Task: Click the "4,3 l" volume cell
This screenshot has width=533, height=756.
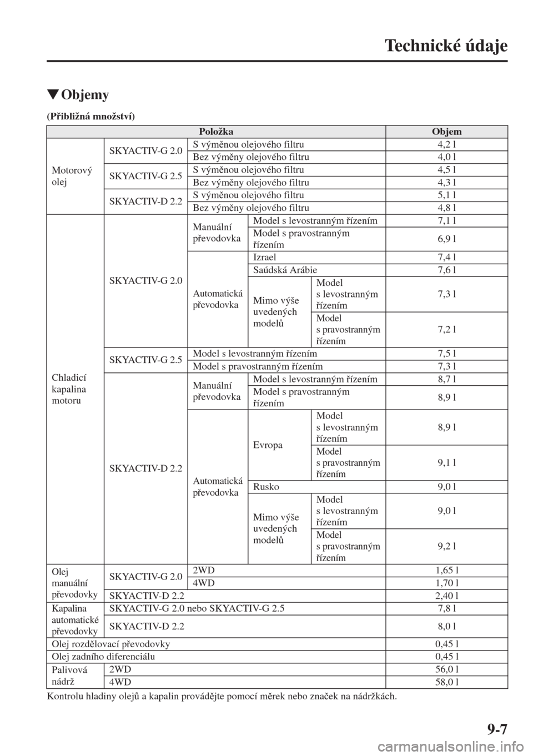Action: pyautogui.click(x=446, y=183)
